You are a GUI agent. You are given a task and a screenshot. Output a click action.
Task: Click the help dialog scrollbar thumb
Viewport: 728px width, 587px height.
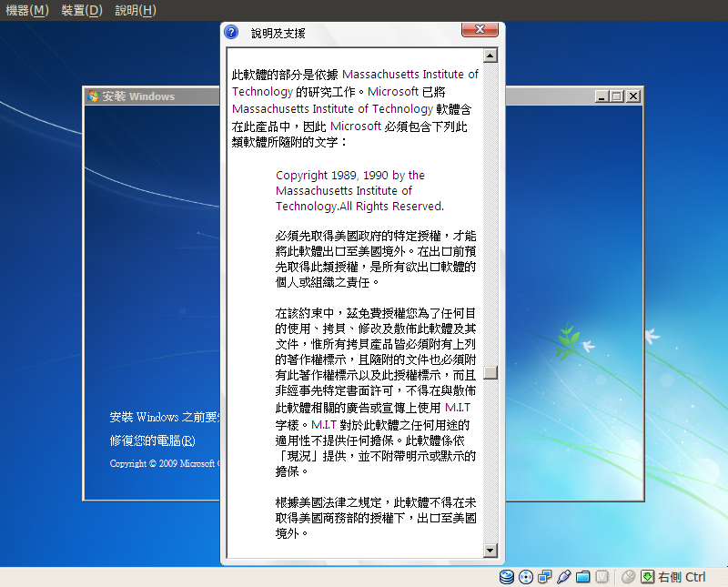pyautogui.click(x=490, y=372)
